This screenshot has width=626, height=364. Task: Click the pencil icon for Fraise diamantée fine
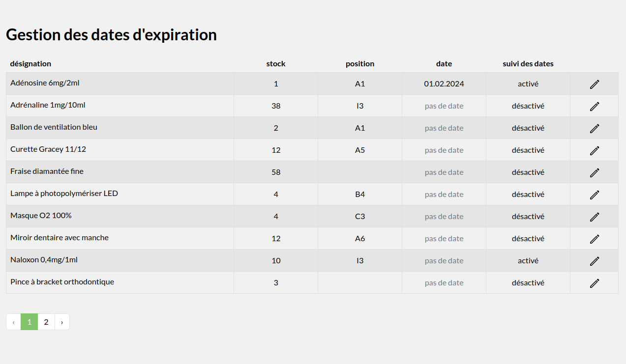(x=595, y=172)
